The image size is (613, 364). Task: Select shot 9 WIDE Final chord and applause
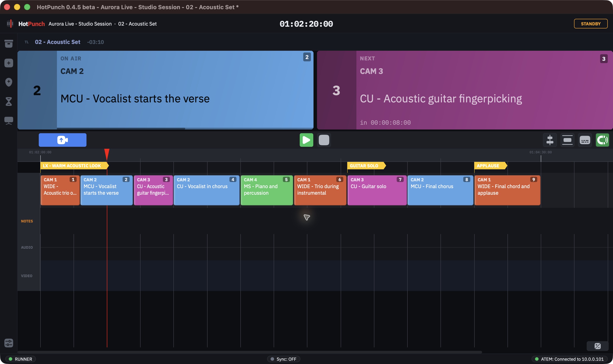tap(507, 190)
